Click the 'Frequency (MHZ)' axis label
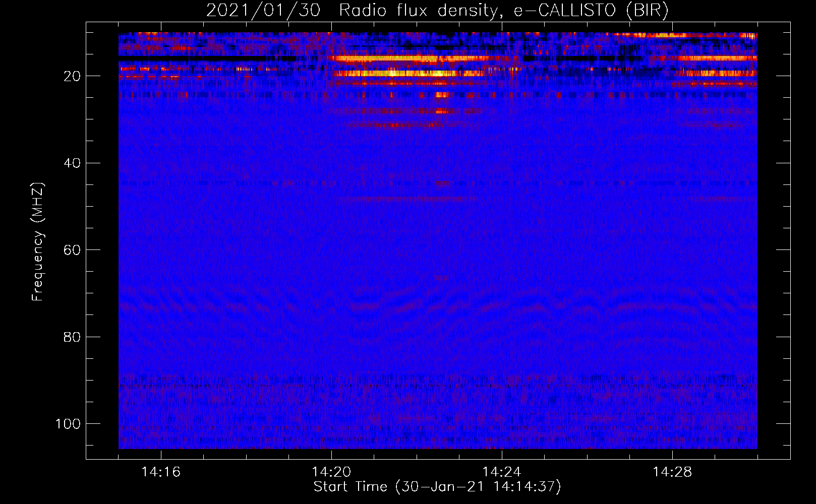Viewport: 816px width, 504px height. click(38, 242)
